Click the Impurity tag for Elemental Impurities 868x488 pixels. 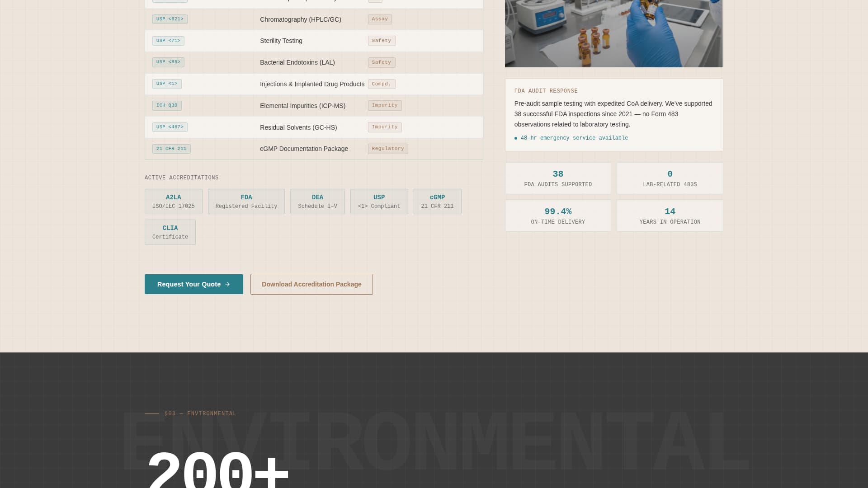point(385,105)
